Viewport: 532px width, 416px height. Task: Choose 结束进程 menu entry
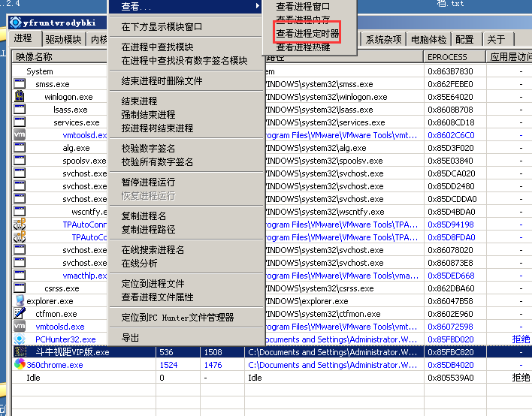(x=139, y=101)
